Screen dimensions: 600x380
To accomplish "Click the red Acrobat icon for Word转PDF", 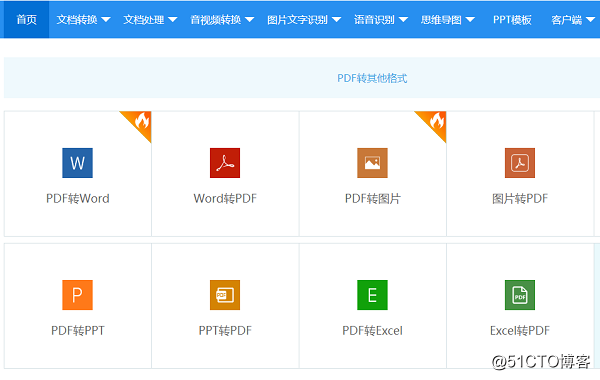I will coord(225,163).
